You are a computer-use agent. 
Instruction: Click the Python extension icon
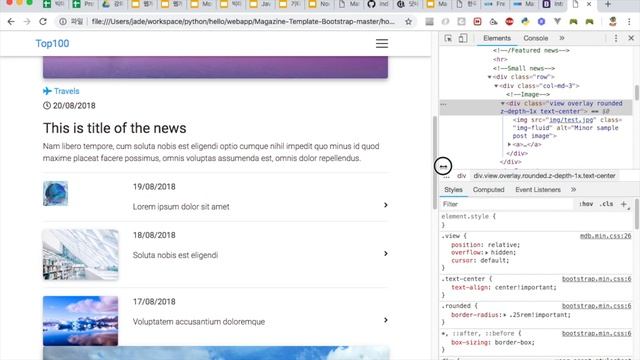point(525,22)
